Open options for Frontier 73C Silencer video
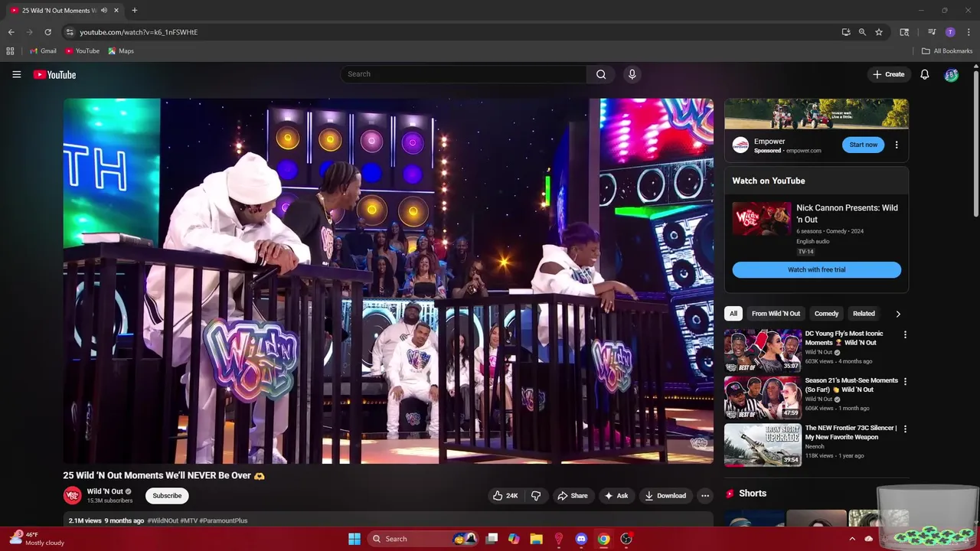 pos(905,429)
